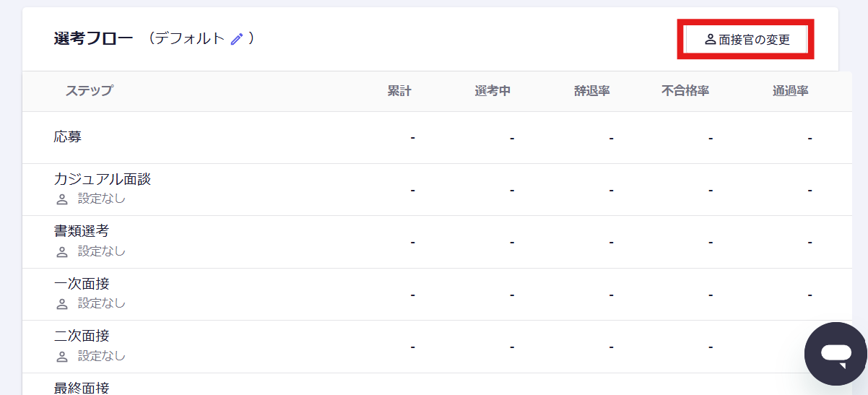The height and width of the screenshot is (395, 868).
Task: Click the ステップ column header
Action: pos(89,91)
